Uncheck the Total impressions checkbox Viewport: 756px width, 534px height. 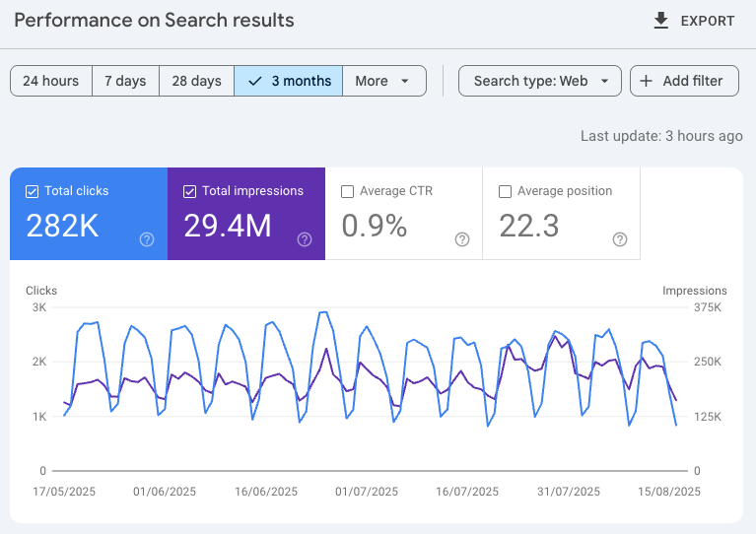click(190, 191)
